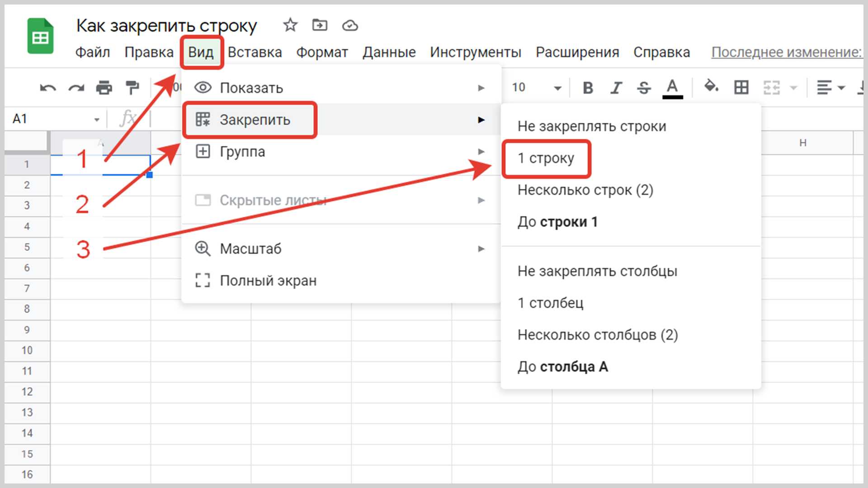Click the Print icon
Image resolution: width=868 pixels, height=488 pixels.
(104, 88)
